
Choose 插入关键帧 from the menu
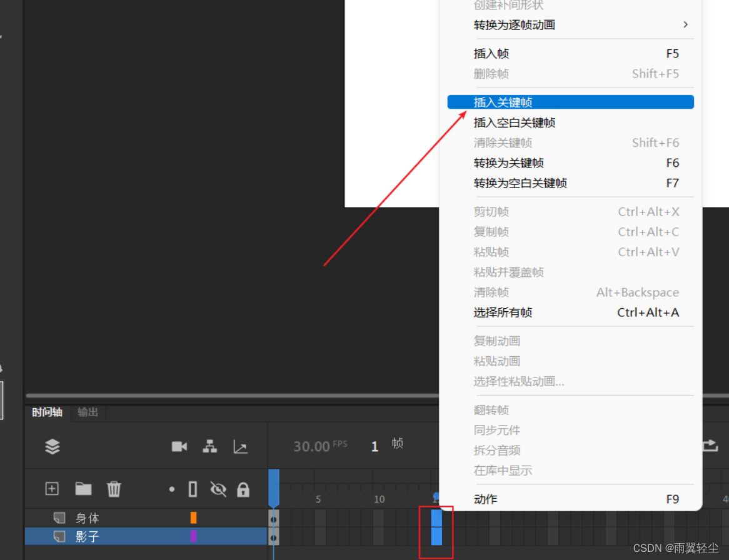pos(504,102)
